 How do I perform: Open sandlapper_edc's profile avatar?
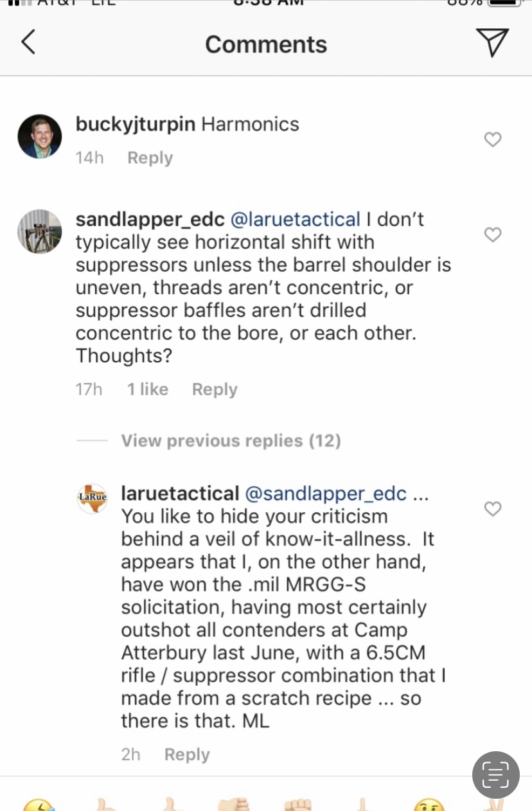[40, 231]
